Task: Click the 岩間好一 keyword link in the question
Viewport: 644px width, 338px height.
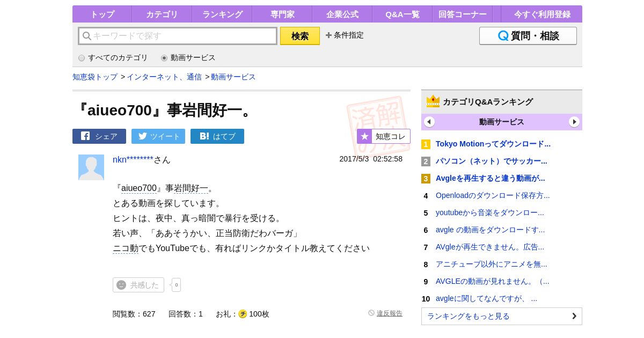Action: click(x=191, y=188)
